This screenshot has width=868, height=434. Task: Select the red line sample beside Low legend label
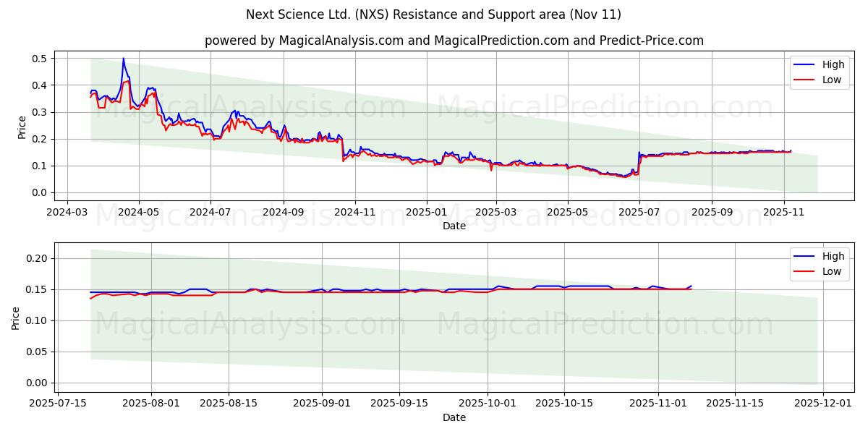(x=805, y=79)
